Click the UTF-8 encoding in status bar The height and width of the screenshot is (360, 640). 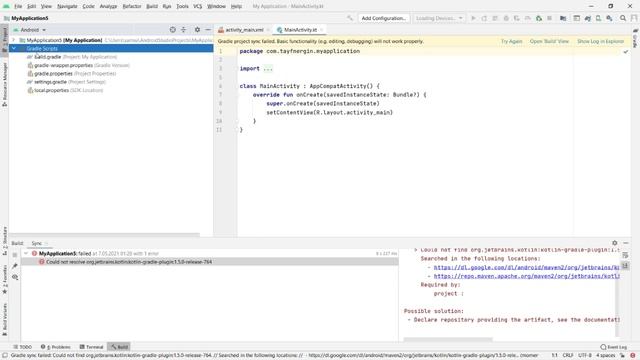(x=585, y=355)
